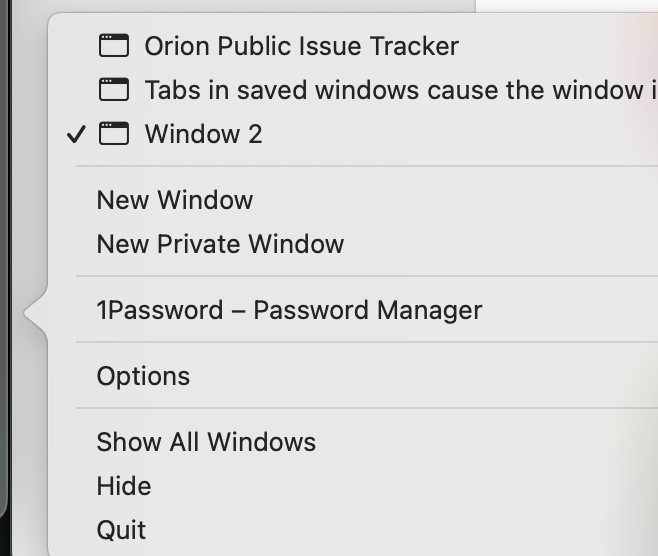The image size is (658, 556).
Task: Click the window icon beside Orion Public Issue Tracker
Action: (114, 46)
